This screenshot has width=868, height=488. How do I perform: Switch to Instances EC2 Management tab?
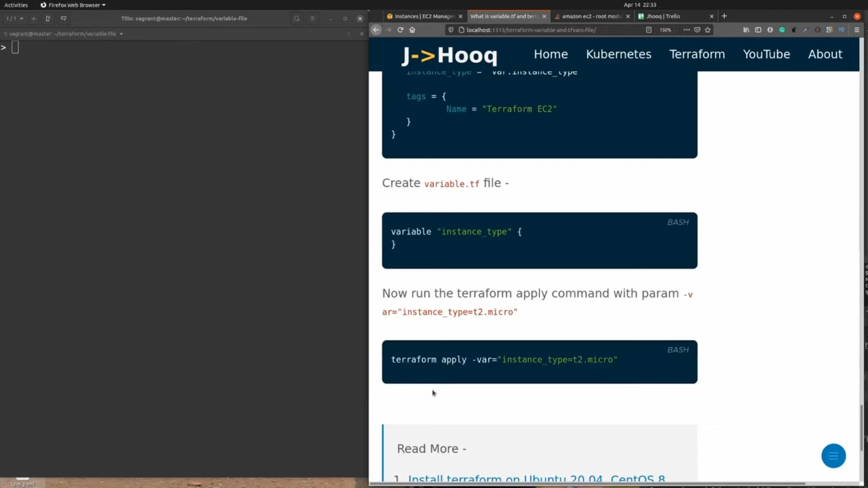tap(420, 17)
